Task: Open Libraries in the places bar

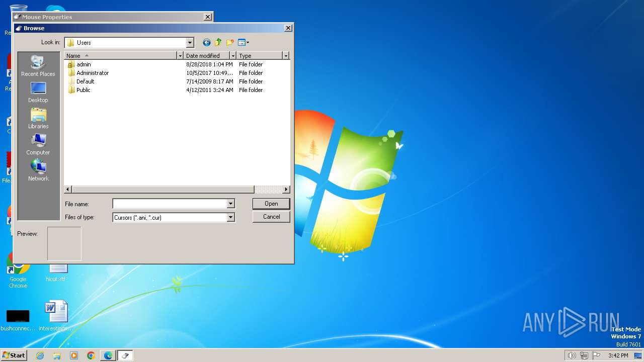Action: (x=38, y=118)
